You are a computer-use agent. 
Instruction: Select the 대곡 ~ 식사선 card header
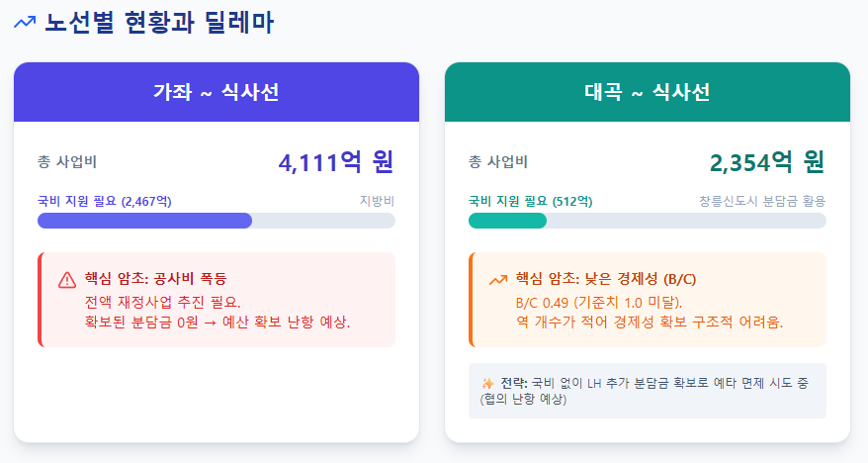pyautogui.click(x=648, y=92)
